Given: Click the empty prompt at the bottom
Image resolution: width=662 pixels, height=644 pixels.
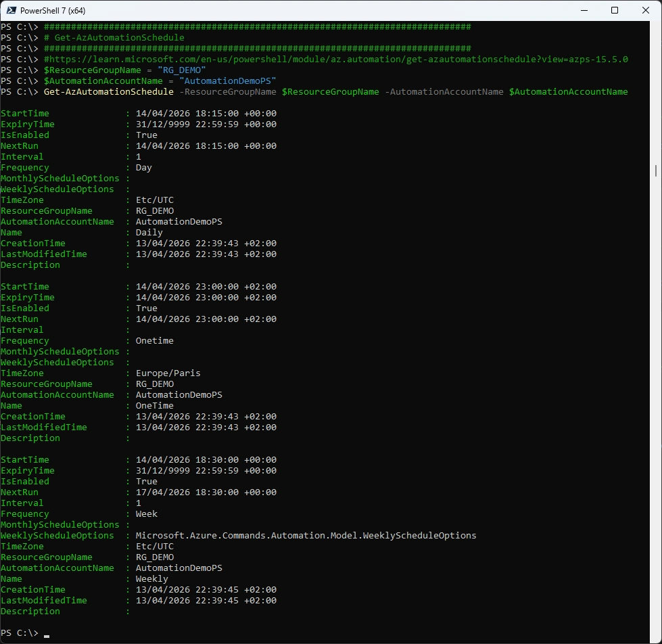Looking at the screenshot, I should click(x=45, y=633).
